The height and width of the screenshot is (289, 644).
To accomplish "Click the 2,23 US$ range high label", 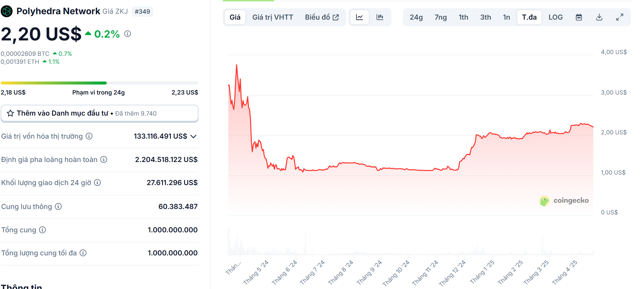I will pos(185,92).
